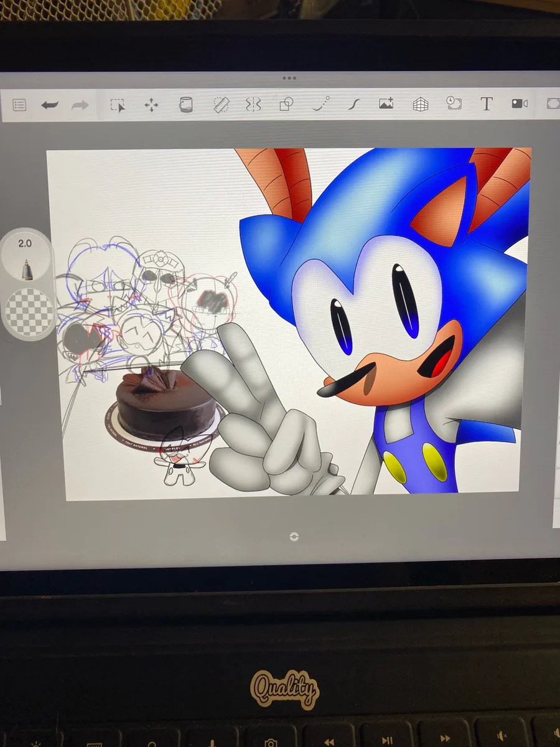The image size is (560, 747).
Task: Activate the Transform move tool
Action: tap(151, 105)
